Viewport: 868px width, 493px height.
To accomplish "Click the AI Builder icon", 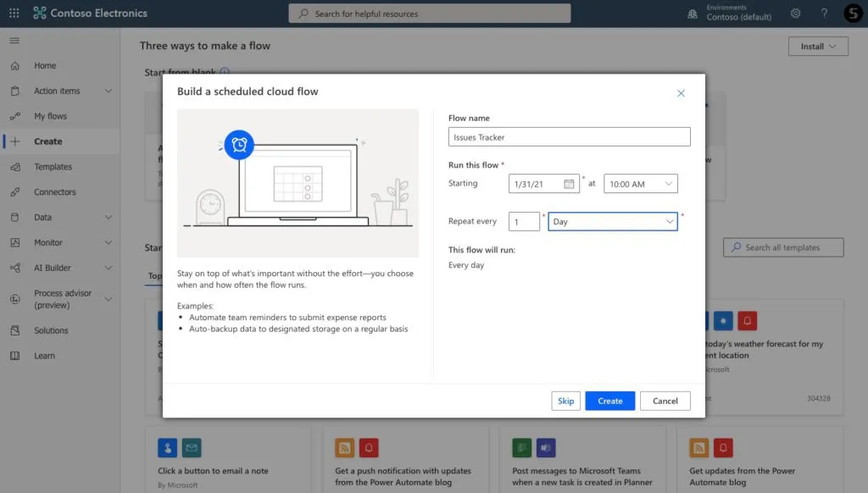I will [x=15, y=268].
